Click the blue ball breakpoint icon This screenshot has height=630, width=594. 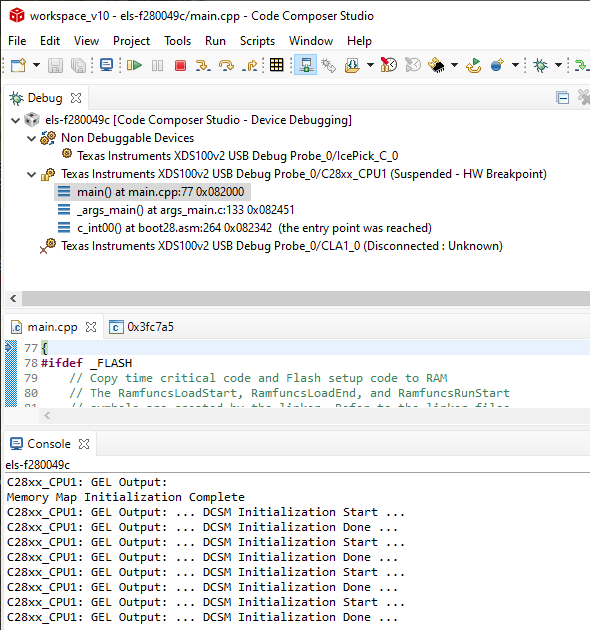pos(497,65)
